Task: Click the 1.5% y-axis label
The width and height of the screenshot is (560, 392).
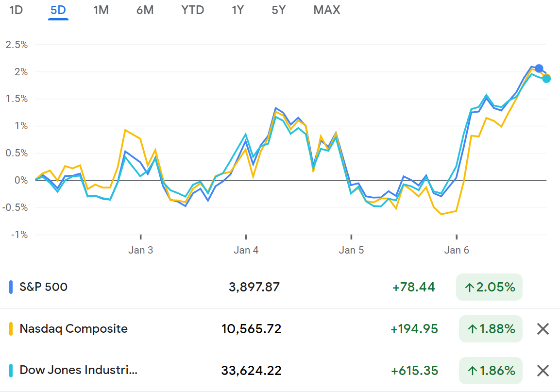Action: [17, 99]
